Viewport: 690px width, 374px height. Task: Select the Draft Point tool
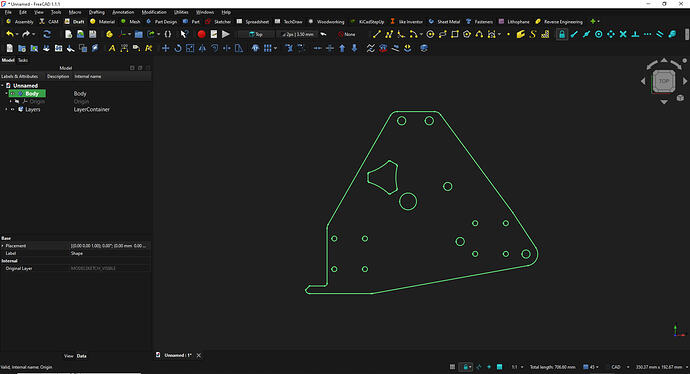pos(508,34)
